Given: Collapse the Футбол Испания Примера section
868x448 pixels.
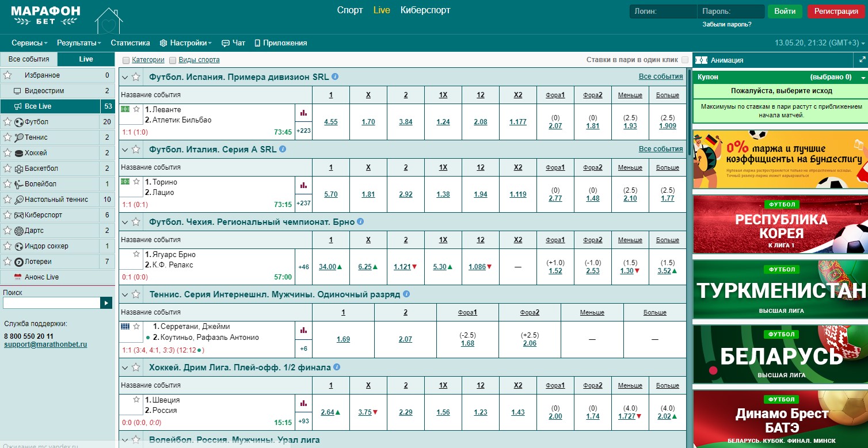Looking at the screenshot, I should [125, 76].
